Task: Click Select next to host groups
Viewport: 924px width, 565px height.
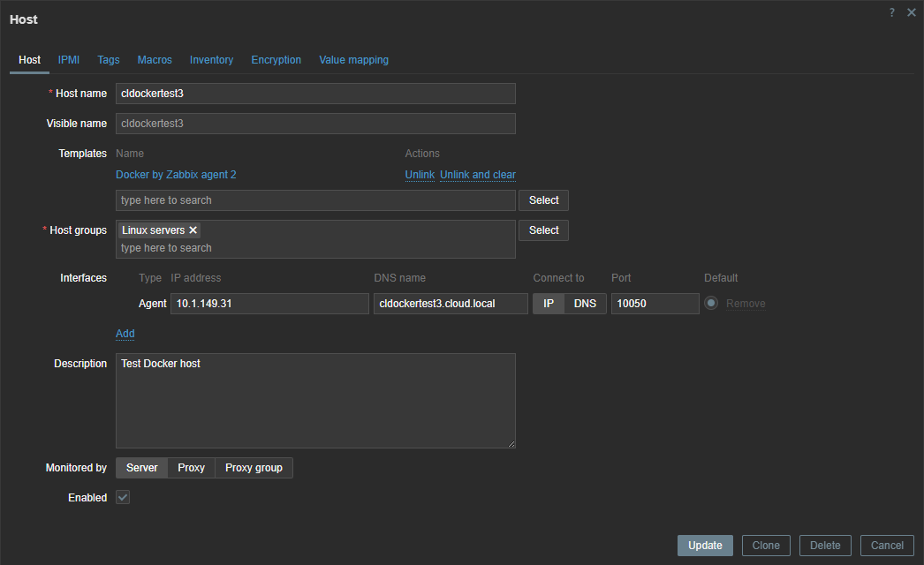Action: pyautogui.click(x=543, y=230)
